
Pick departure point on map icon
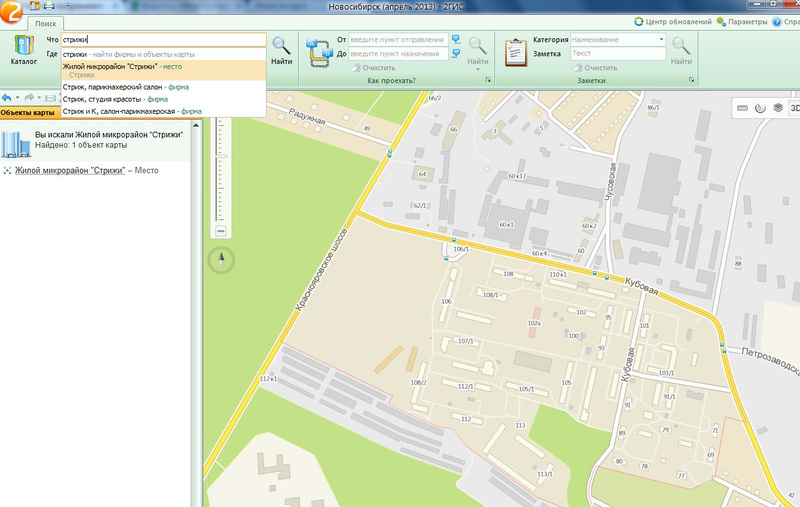click(x=456, y=40)
